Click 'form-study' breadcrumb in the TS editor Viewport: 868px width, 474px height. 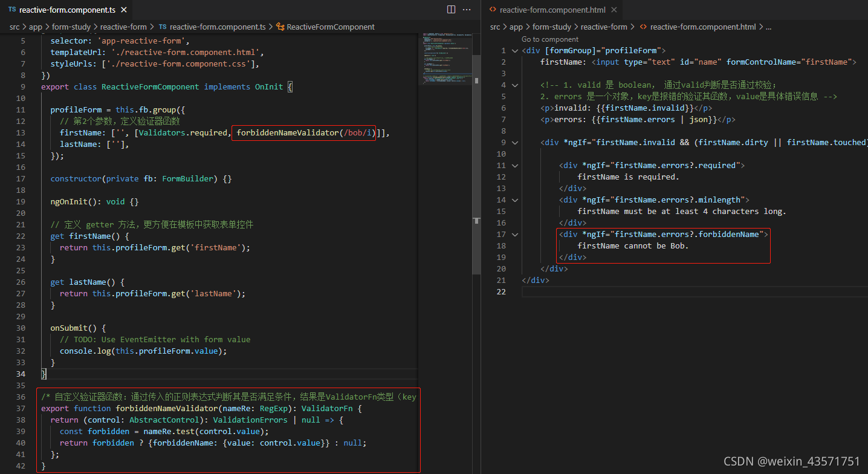pos(71,27)
